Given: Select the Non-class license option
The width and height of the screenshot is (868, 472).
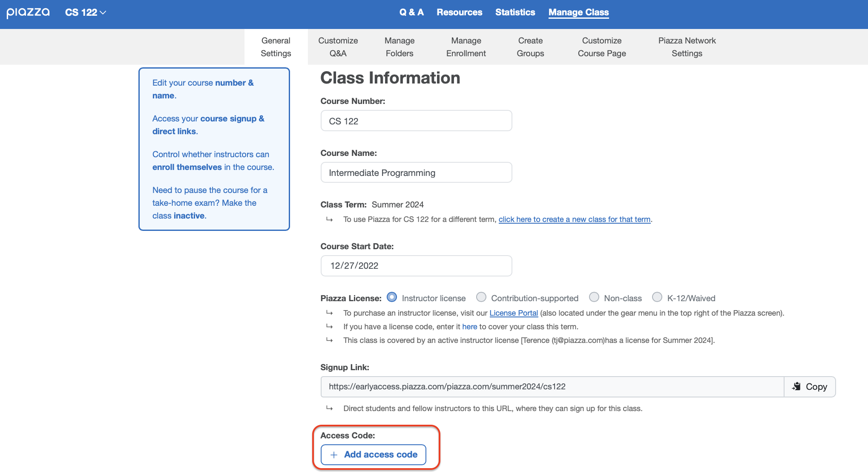Looking at the screenshot, I should point(594,297).
